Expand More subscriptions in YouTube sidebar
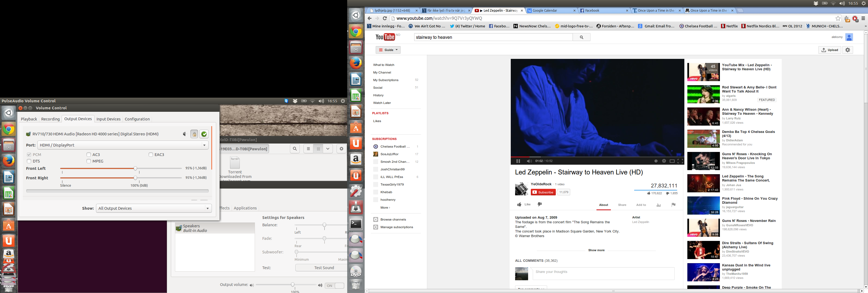 [385, 208]
